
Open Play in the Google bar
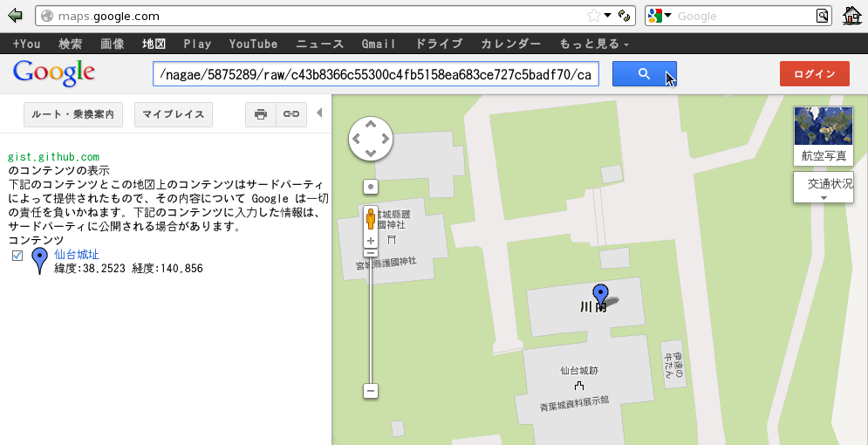[x=198, y=44]
